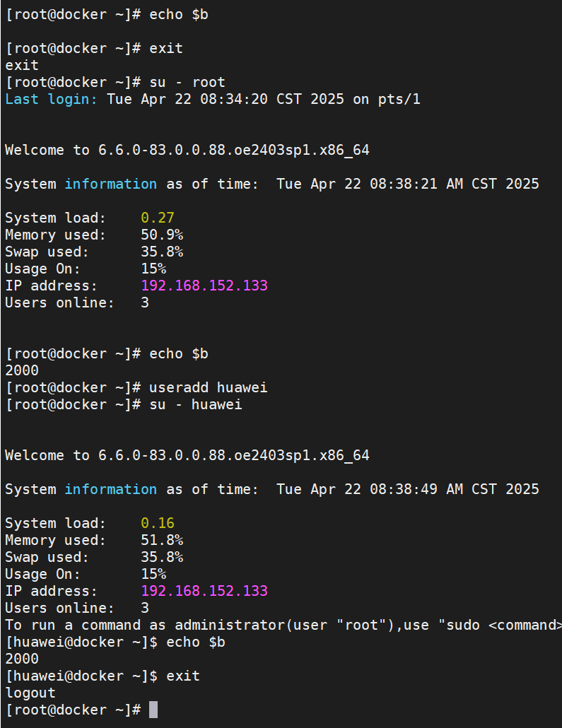The width and height of the screenshot is (562, 728).
Task: Click the yellow 0.27 system load value
Action: [157, 218]
